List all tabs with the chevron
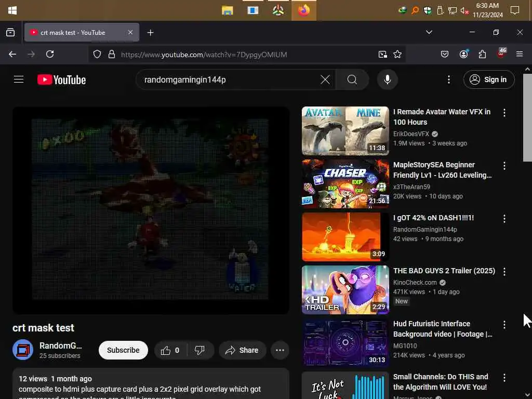532x399 pixels. pyautogui.click(x=429, y=32)
